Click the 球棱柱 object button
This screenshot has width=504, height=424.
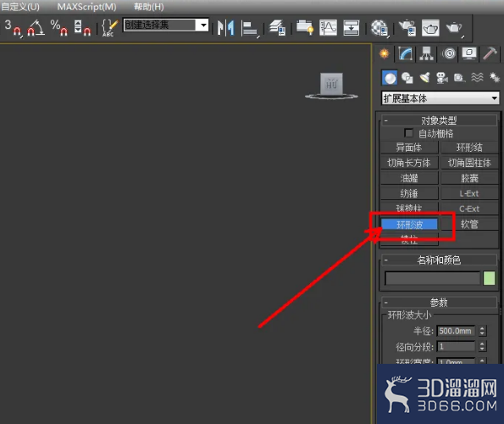click(x=409, y=208)
